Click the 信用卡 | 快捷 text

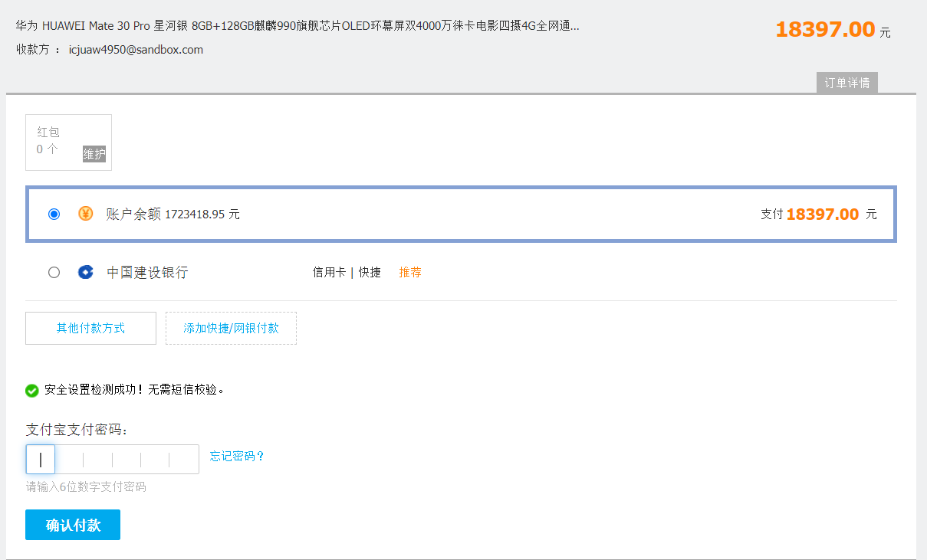tap(347, 272)
